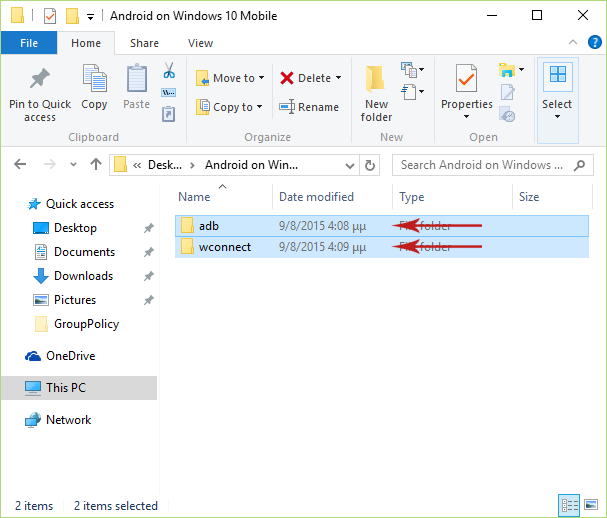
Task: Expand the Open button dropdown arrow
Action: coord(521,70)
